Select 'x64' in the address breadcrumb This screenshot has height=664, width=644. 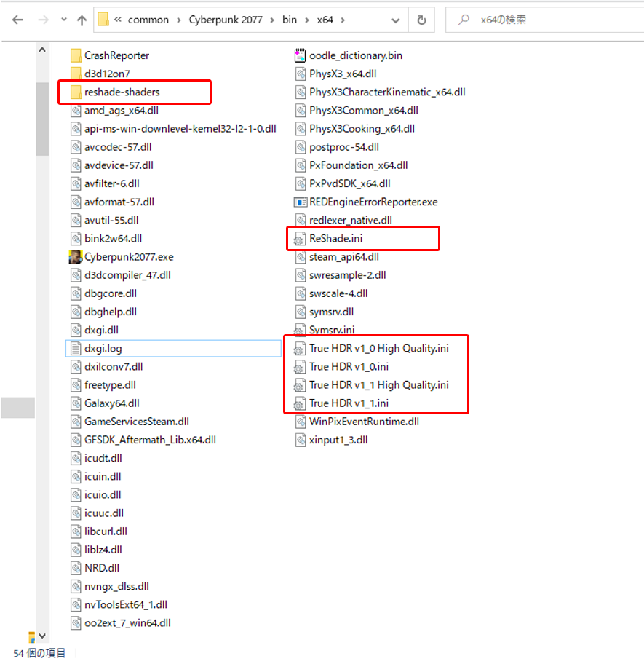pyautogui.click(x=325, y=20)
